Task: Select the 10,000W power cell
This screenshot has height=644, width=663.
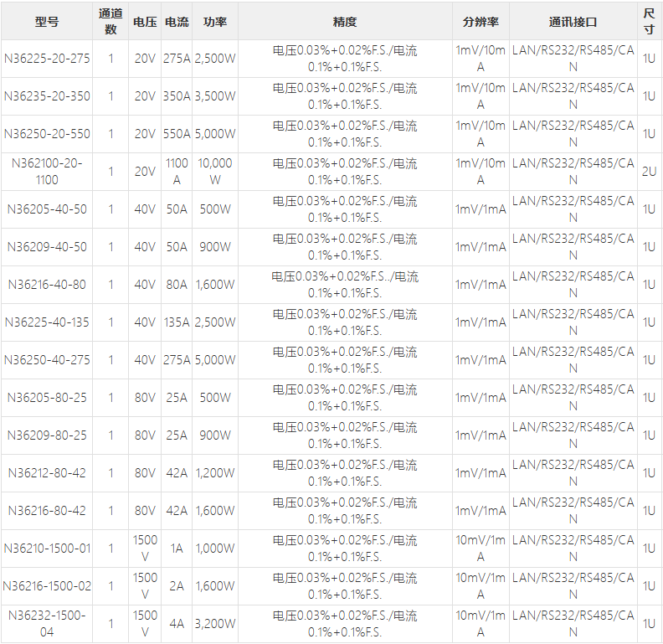Action: point(215,172)
